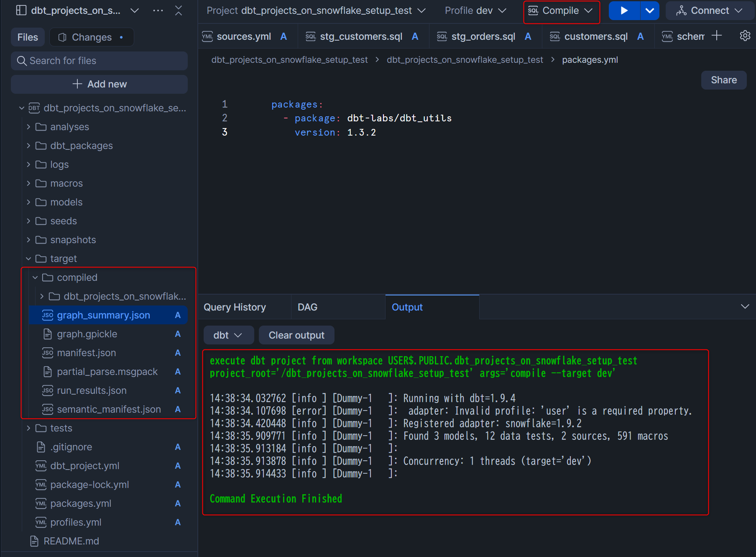
Task: Switch to the Query History tab
Action: pos(235,307)
